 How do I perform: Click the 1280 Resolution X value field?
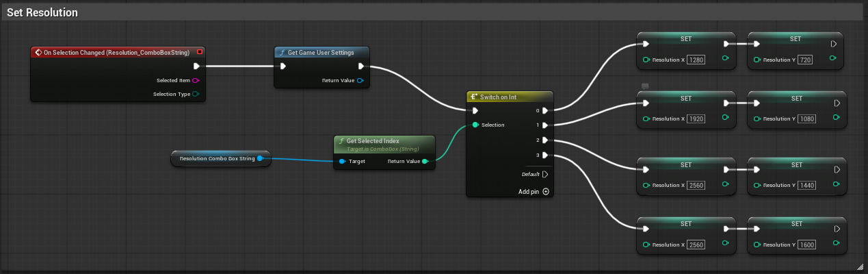[696, 60]
